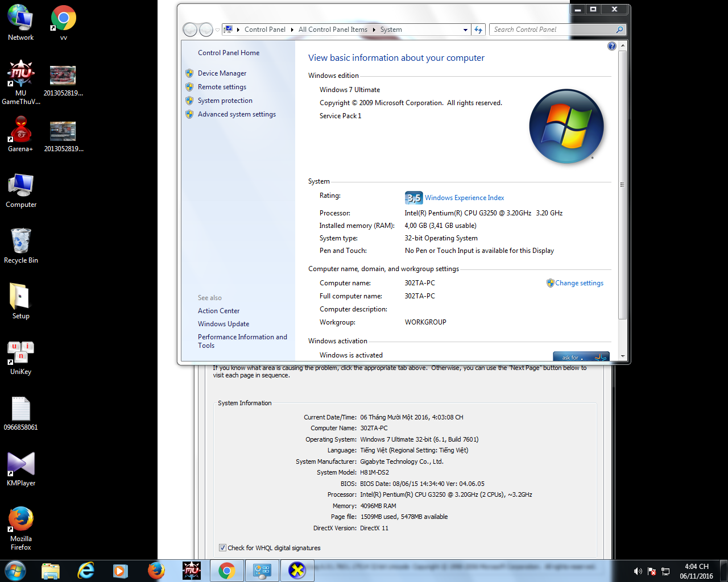Open Remote settings link

(x=222, y=87)
